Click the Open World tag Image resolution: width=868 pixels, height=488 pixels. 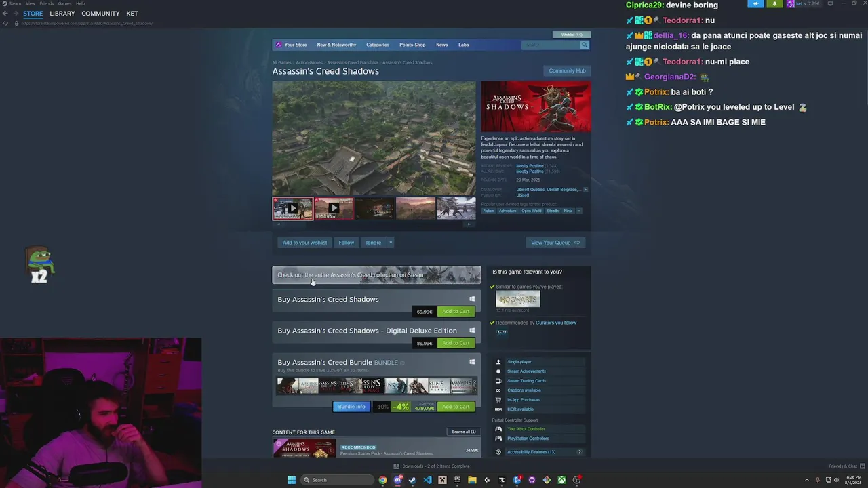[532, 211]
